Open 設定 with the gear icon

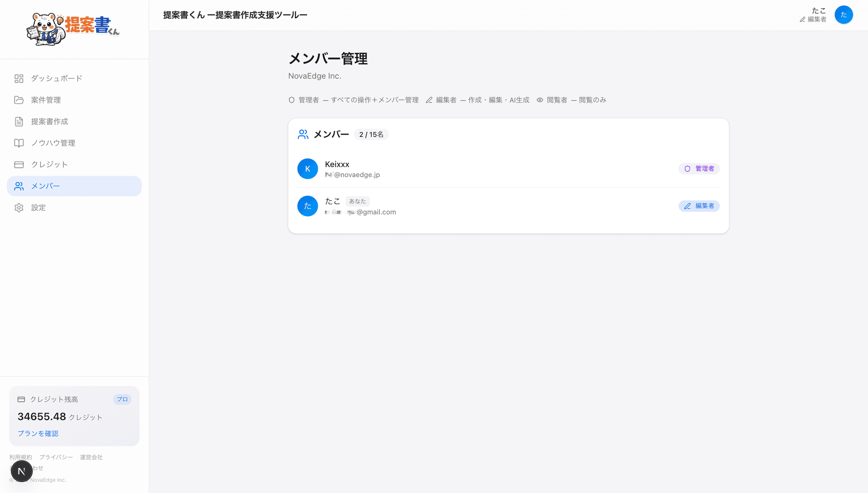pos(19,207)
